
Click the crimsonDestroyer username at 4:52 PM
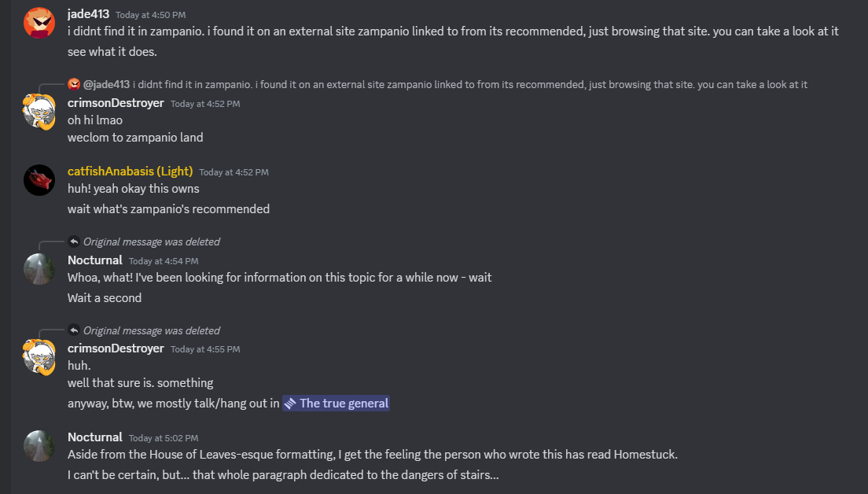click(x=116, y=103)
